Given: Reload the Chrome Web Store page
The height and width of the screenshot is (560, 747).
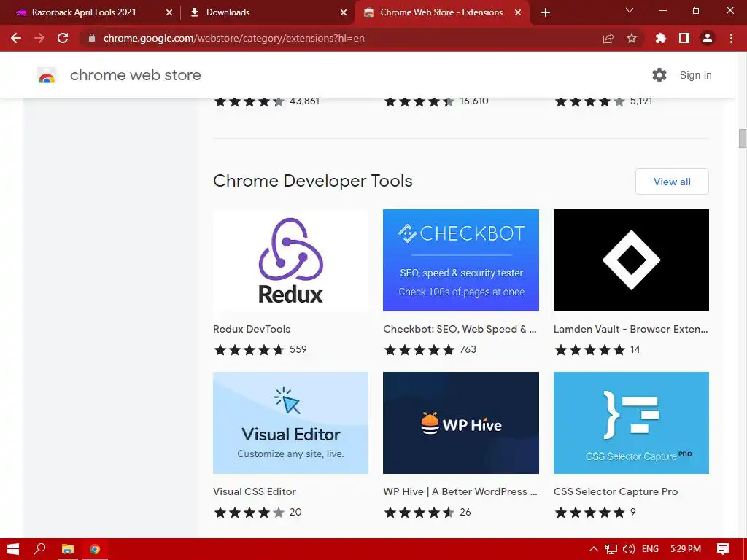Looking at the screenshot, I should 63,38.
